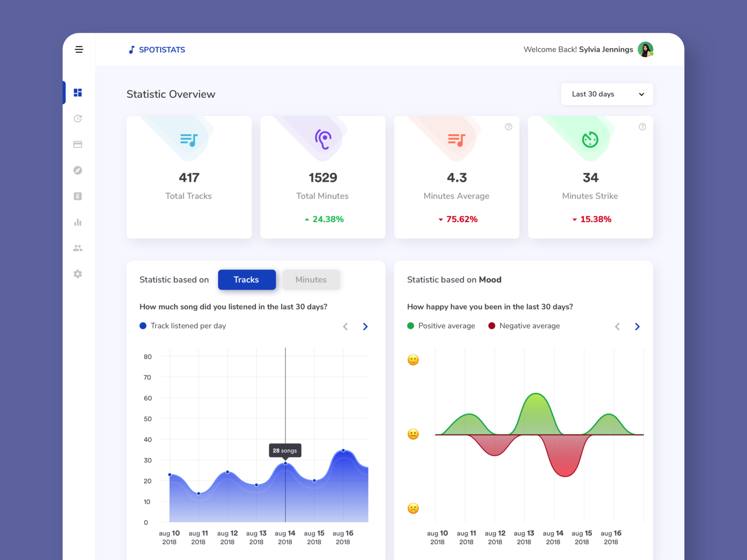747x560 pixels.
Task: Switch to the Minutes tab
Action: point(311,280)
